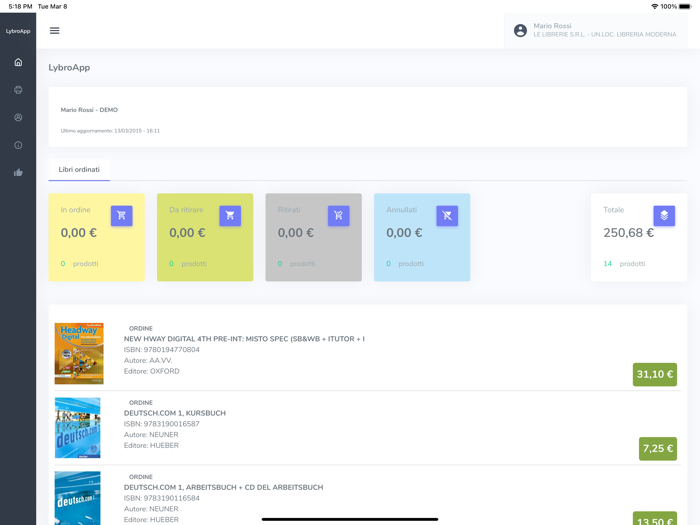Viewport: 700px width, 525px height.
Task: Click the NEW HWAY DIGITAL 4TH PRE-INT title
Action: pyautogui.click(x=244, y=339)
